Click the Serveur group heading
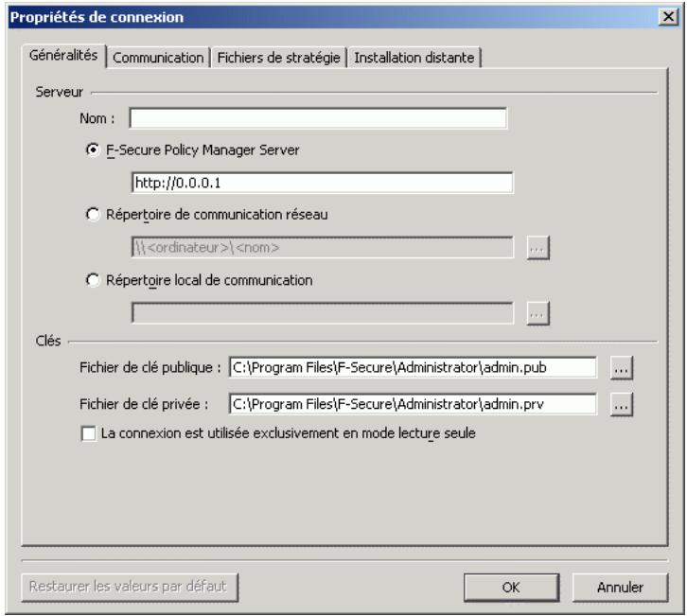The width and height of the screenshot is (687, 616). (x=60, y=92)
